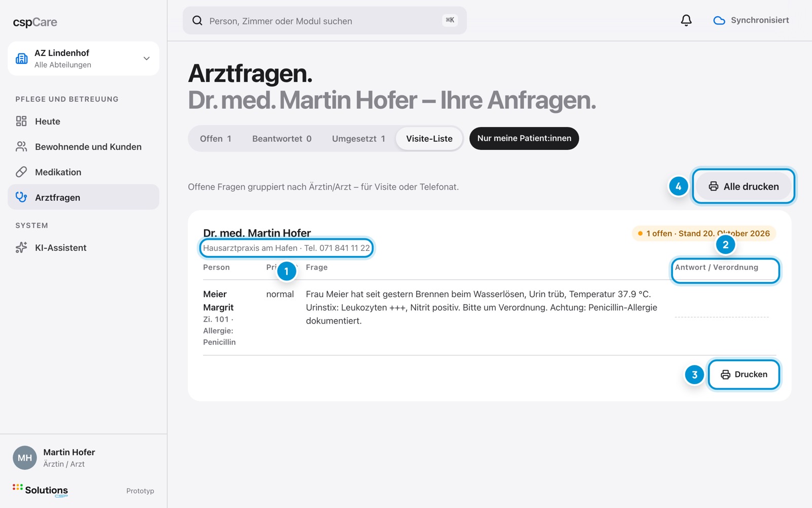Click the Solutions logo in sidebar footer

(x=40, y=490)
